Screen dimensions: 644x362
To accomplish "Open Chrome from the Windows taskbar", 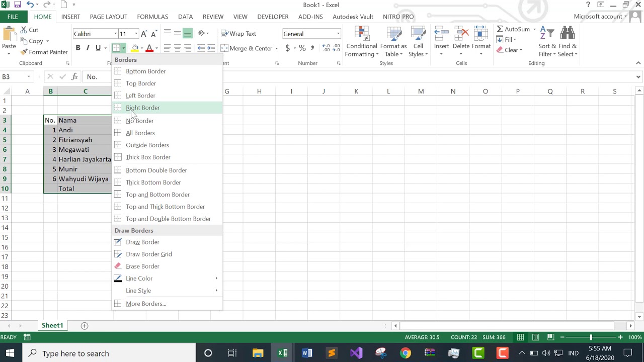I will [406, 353].
